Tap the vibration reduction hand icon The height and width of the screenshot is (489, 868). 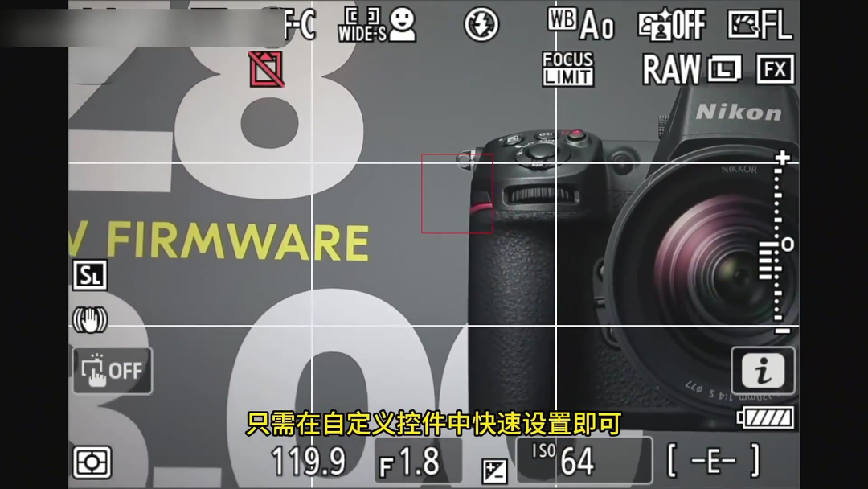click(90, 319)
